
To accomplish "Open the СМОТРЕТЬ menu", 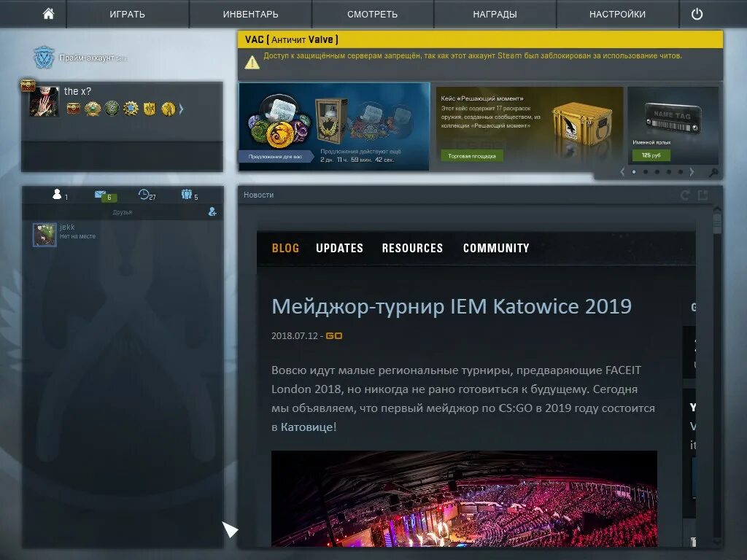I will tap(373, 15).
